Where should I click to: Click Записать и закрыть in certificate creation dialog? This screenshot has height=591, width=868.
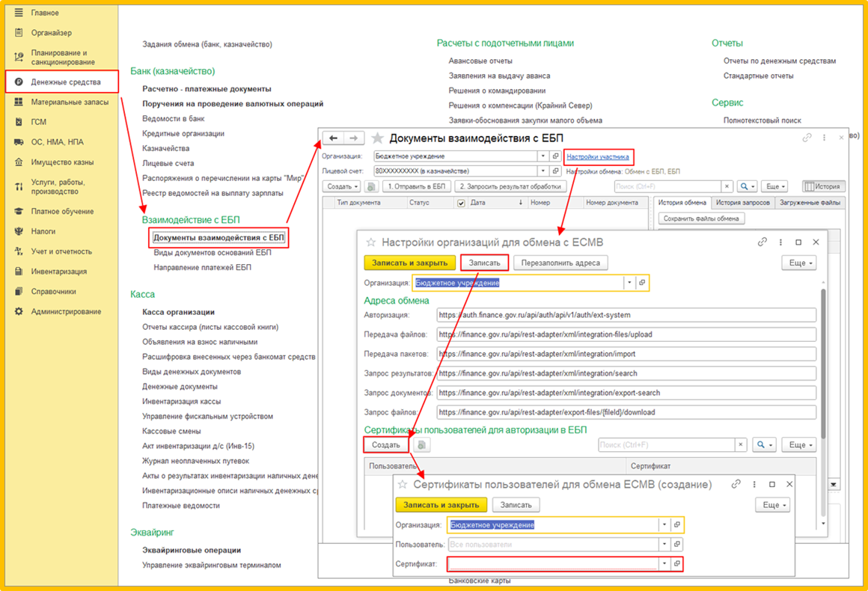[441, 505]
